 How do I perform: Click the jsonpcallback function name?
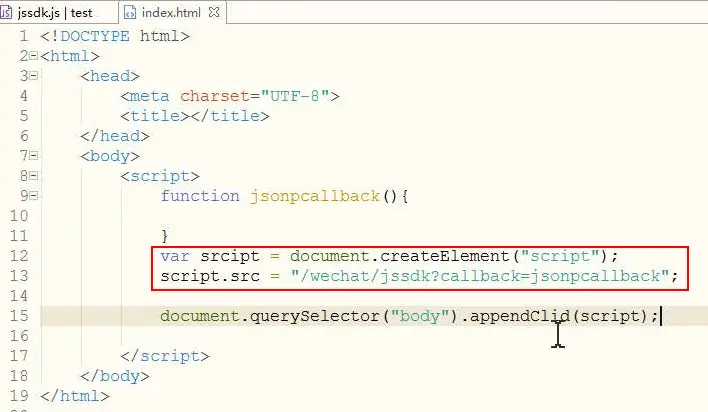pyautogui.click(x=315, y=196)
